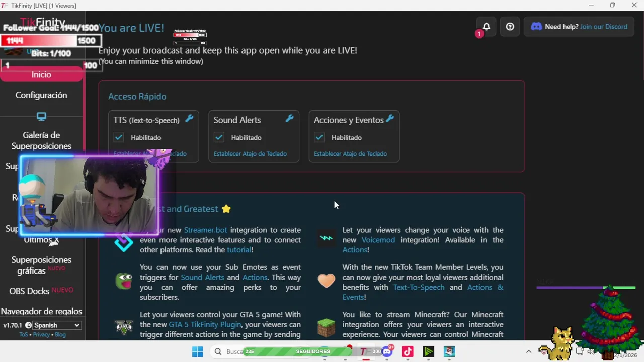Image resolution: width=644 pixels, height=362 pixels.
Task: Click the version v1.70.1 text
Action: tap(13, 325)
